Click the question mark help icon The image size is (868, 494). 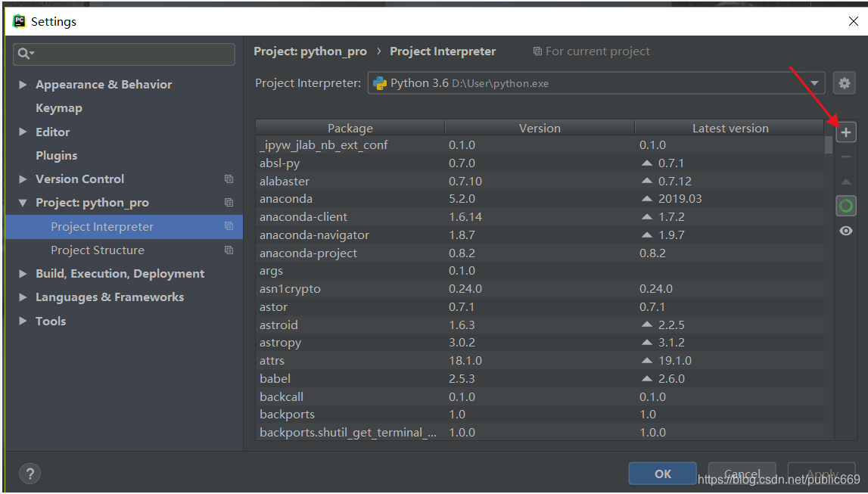click(30, 474)
